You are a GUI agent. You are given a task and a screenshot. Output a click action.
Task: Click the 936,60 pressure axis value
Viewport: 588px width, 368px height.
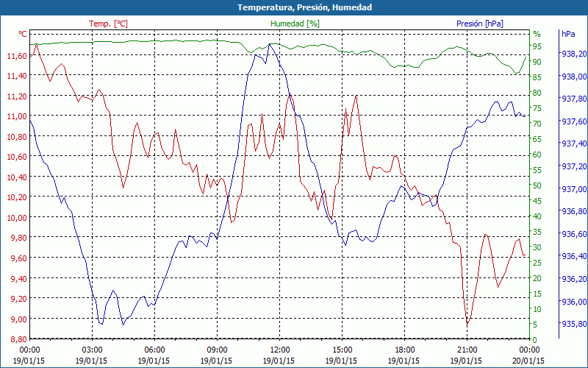[574, 234]
